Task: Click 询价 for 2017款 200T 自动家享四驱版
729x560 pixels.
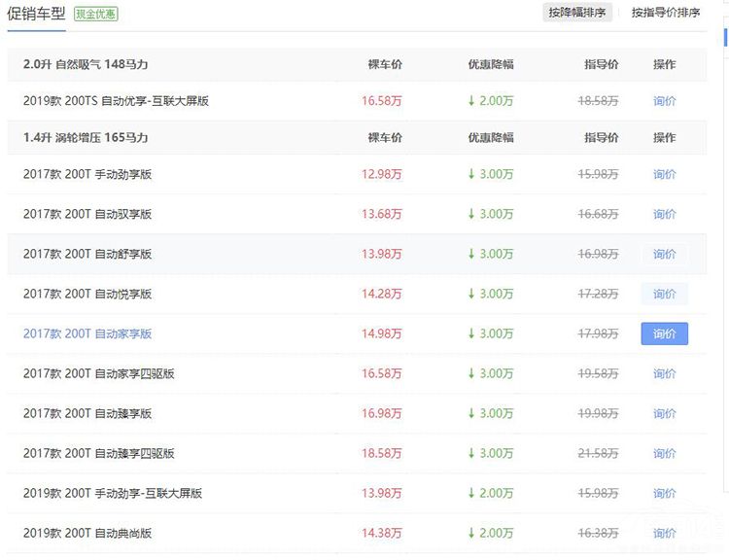Action: 665,374
